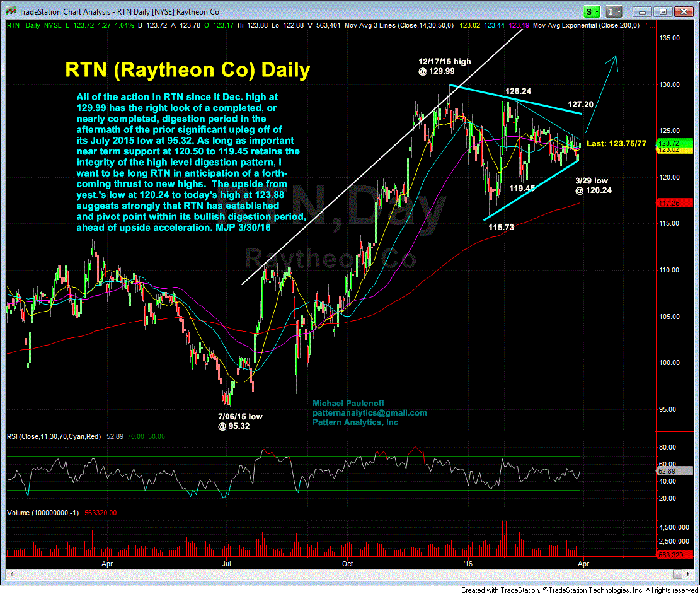Click the right arrow of the horizontal scrollbar
Screen dimensions: 700x594
click(689, 574)
